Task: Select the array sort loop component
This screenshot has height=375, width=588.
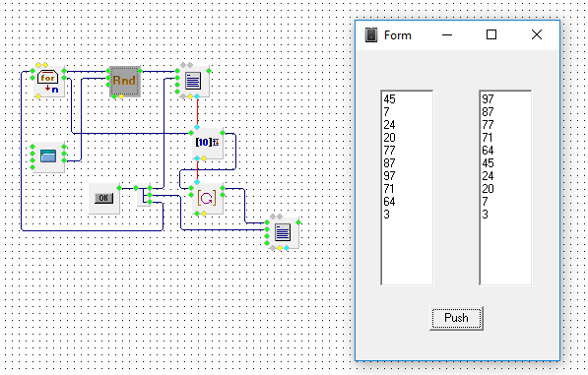Action: [208, 199]
